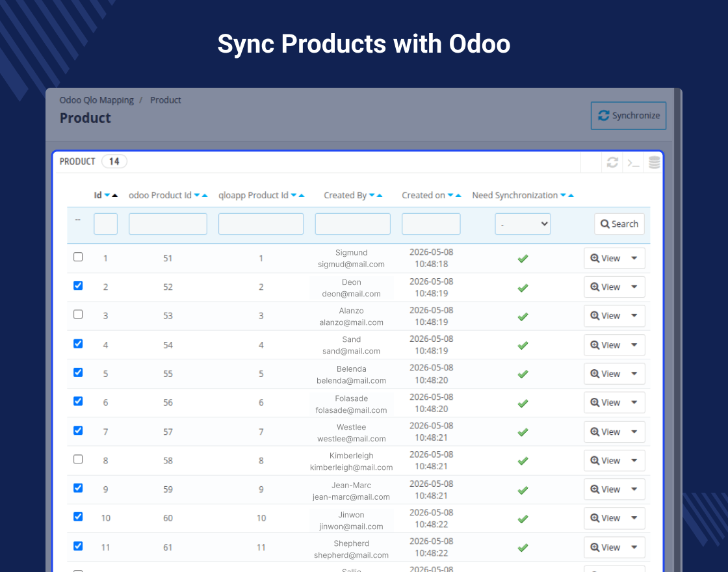Sort odoo Product Id ascending
Screen dimensions: 728x572
[x=205, y=196]
